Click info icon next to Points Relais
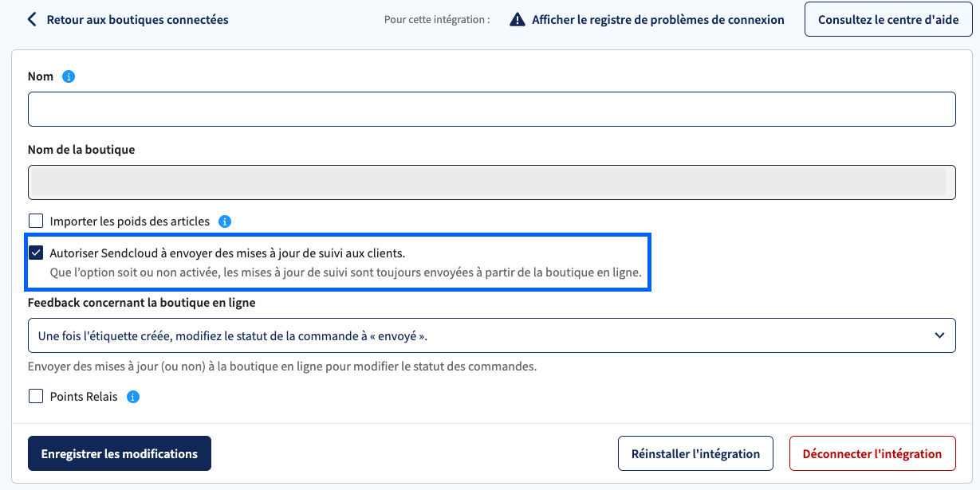980x490 pixels. [133, 396]
